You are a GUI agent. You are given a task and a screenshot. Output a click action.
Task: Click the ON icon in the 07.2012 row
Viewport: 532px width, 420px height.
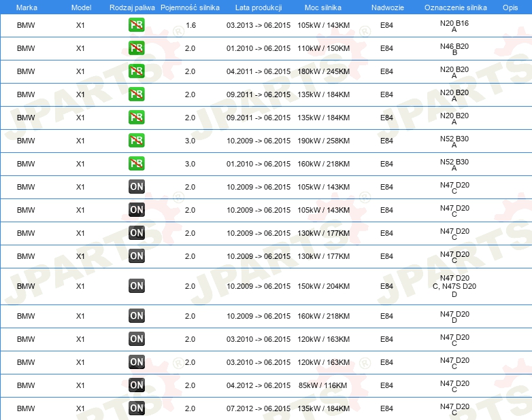(136, 408)
